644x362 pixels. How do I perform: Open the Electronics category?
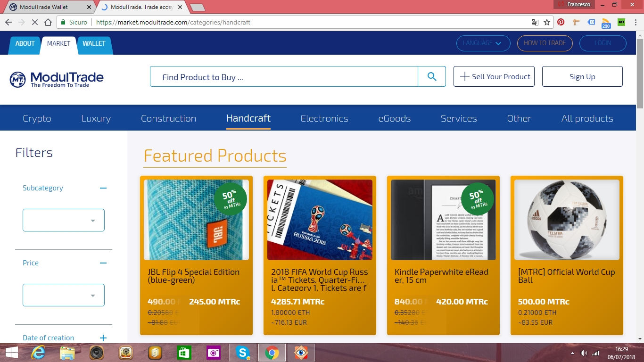(324, 118)
